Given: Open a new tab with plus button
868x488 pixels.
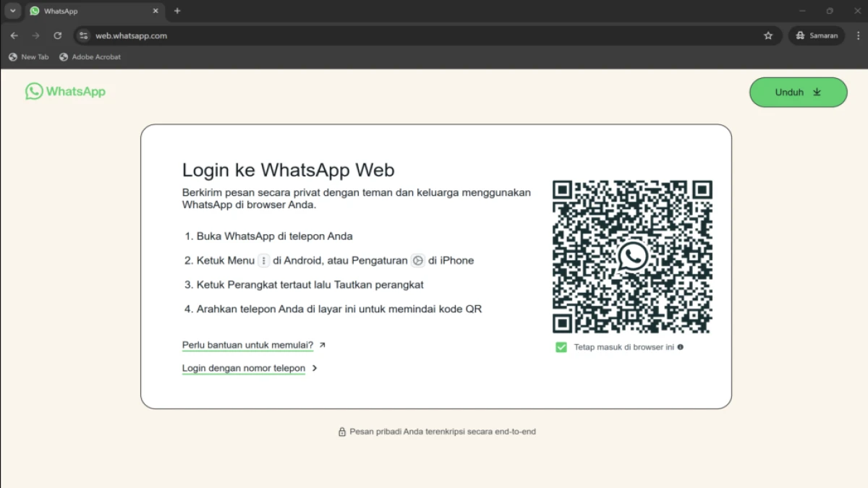Looking at the screenshot, I should pos(177,11).
